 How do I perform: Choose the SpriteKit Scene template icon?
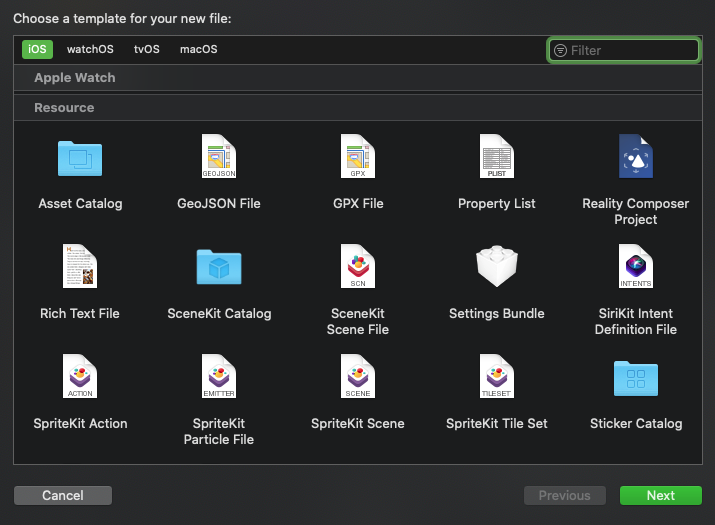[x=358, y=376]
